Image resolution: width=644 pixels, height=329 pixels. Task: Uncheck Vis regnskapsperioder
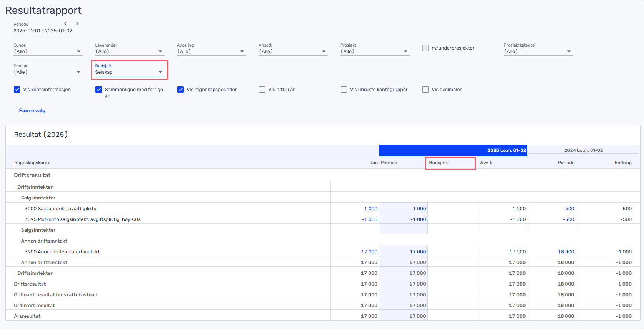[180, 90]
